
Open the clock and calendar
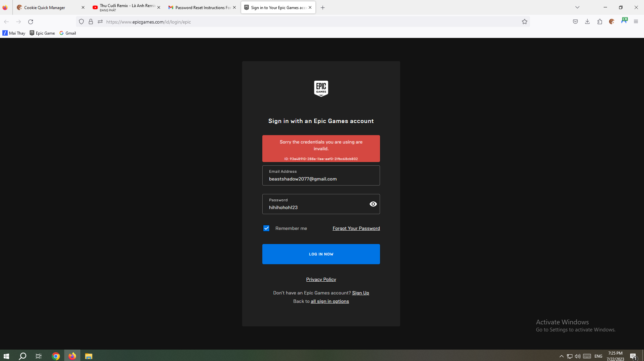(615, 356)
